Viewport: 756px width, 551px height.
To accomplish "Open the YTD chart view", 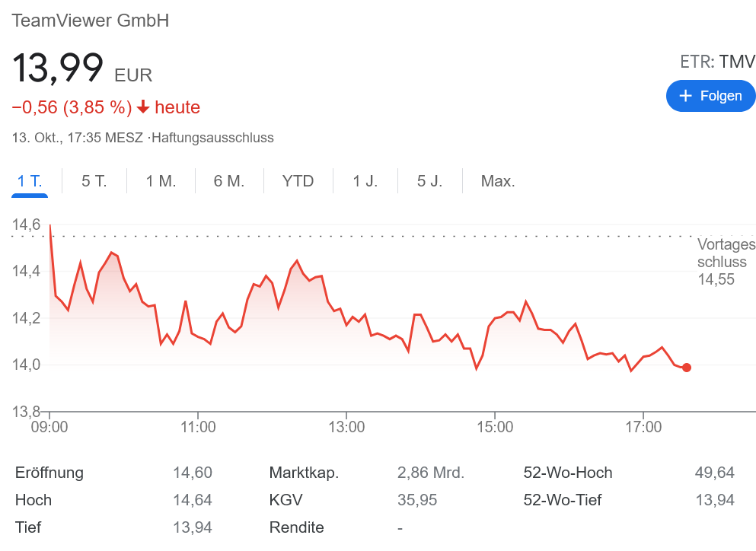I will tap(298, 181).
